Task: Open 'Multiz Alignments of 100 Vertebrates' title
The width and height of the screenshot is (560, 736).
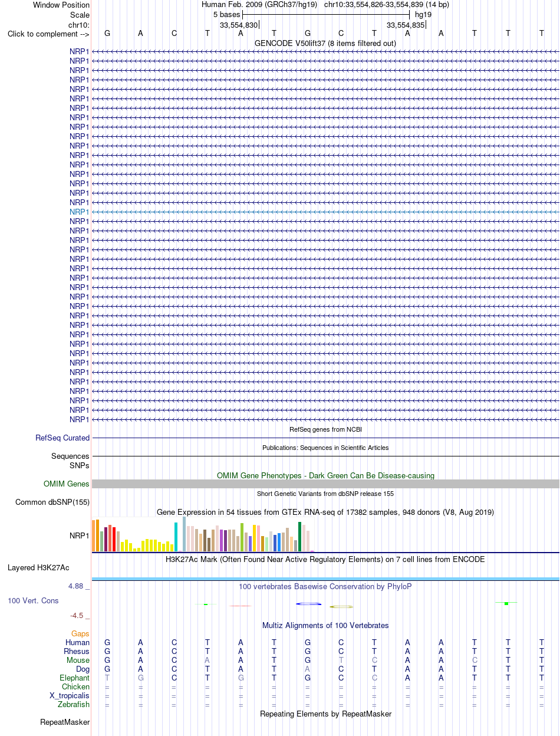Action: click(x=325, y=625)
